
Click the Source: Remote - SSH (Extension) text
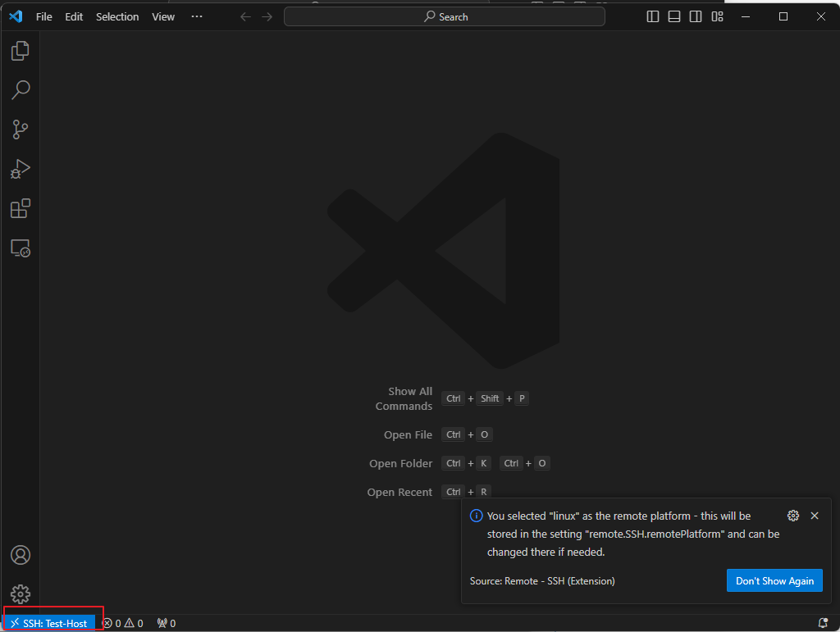click(542, 580)
